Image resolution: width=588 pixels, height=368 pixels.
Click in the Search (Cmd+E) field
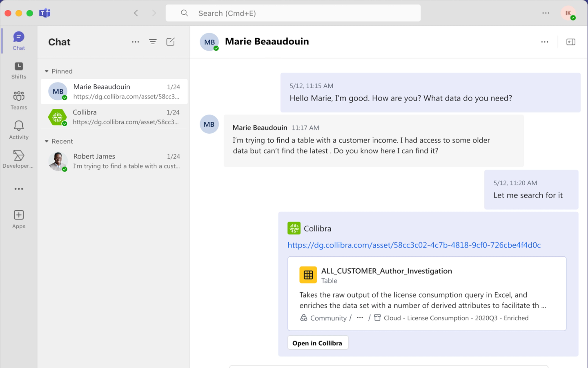[x=293, y=13]
